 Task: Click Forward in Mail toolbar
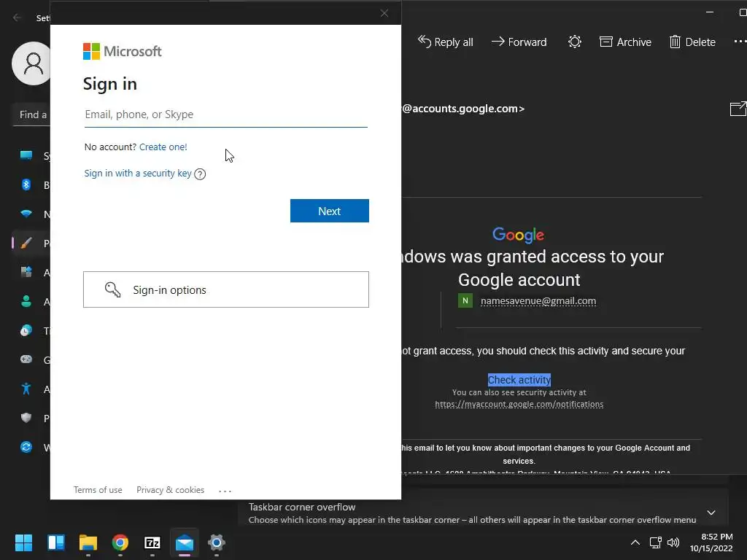519,42
